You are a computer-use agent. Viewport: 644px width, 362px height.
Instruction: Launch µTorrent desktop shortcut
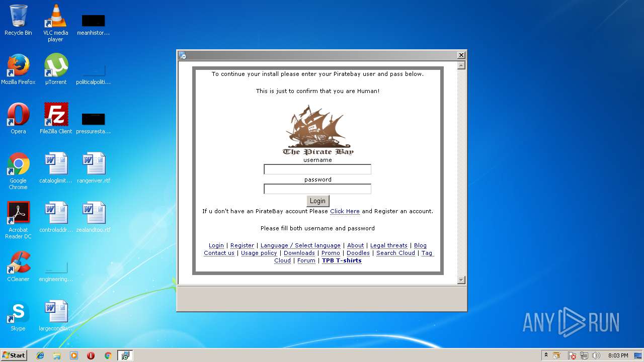coord(55,69)
